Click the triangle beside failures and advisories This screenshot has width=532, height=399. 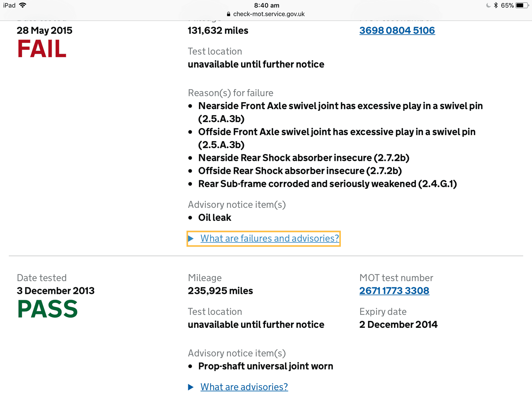tap(191, 238)
